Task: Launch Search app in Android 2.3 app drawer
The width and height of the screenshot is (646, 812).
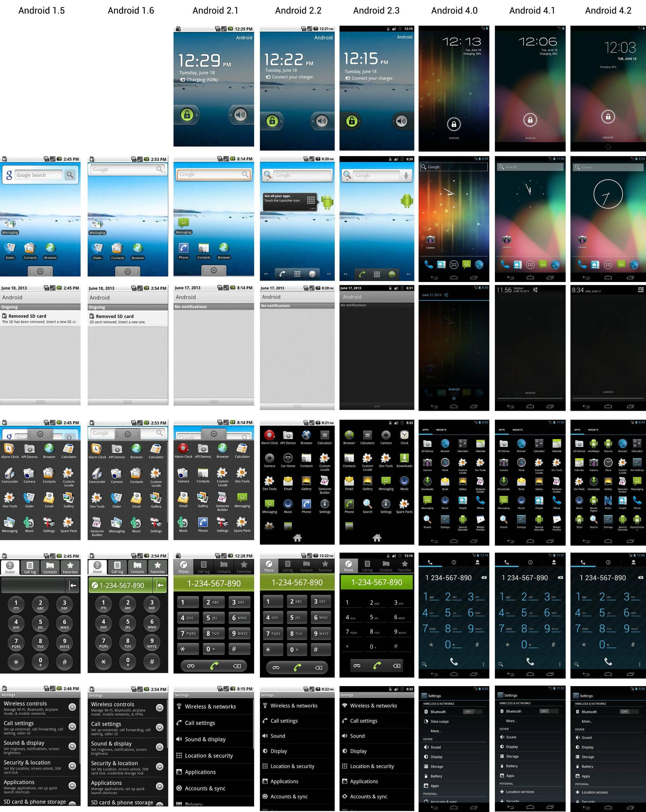Action: pos(367,506)
